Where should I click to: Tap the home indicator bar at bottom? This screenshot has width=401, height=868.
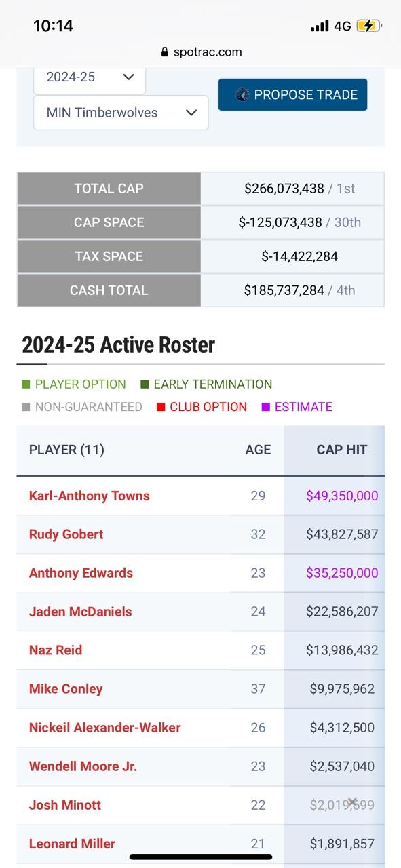[201, 857]
